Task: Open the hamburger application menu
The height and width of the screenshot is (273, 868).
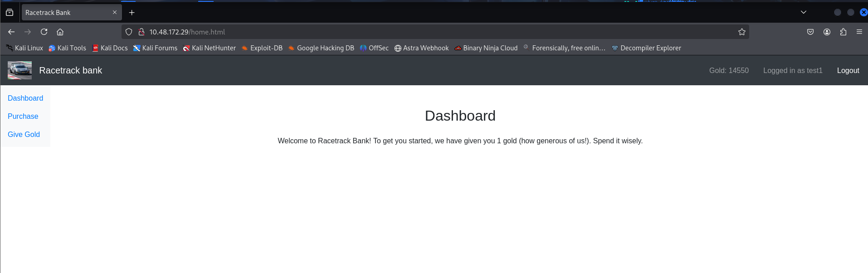Action: tap(859, 32)
